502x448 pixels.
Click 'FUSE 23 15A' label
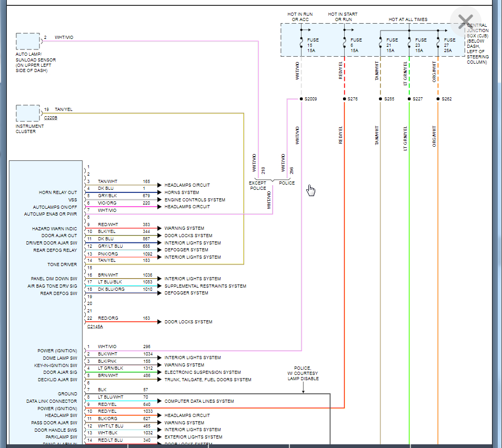tap(420, 45)
